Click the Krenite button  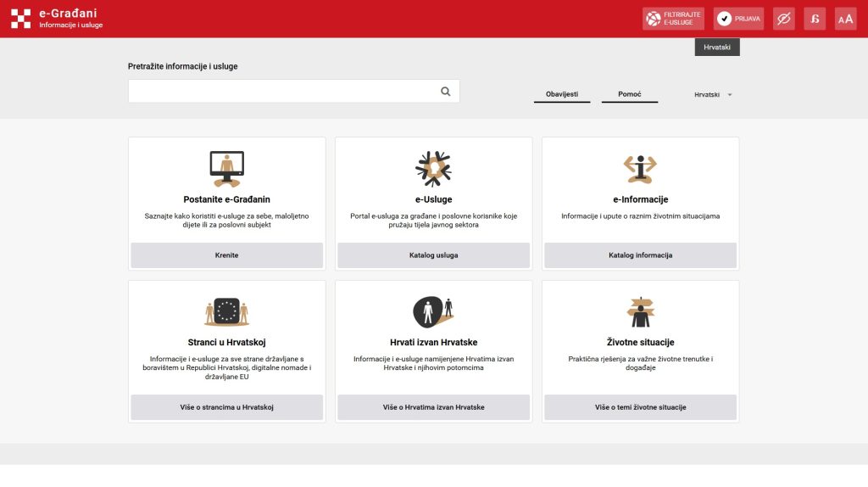point(226,255)
